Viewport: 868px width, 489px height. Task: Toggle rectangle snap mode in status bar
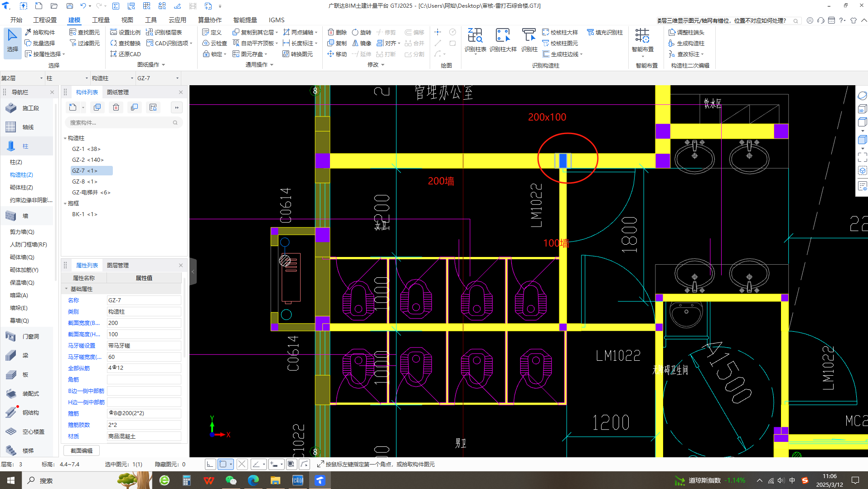223,464
